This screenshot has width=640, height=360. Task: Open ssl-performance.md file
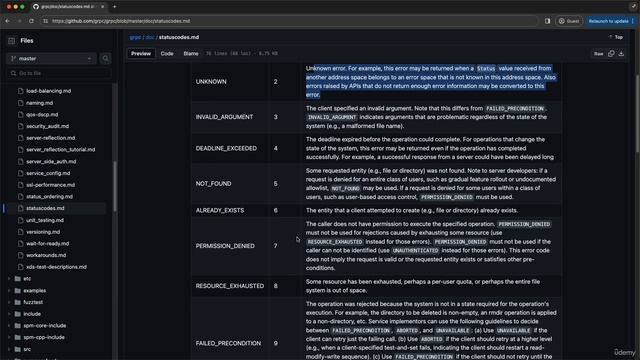click(51, 185)
